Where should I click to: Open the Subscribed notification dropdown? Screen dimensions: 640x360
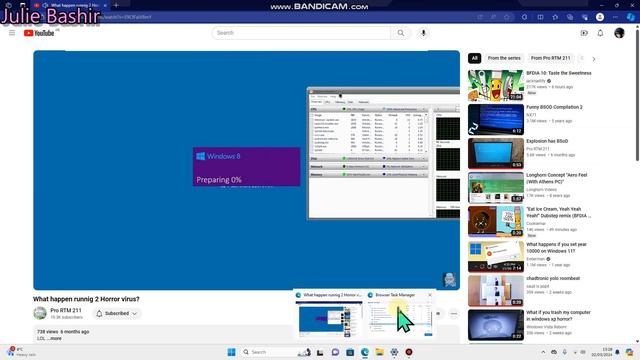[116, 313]
